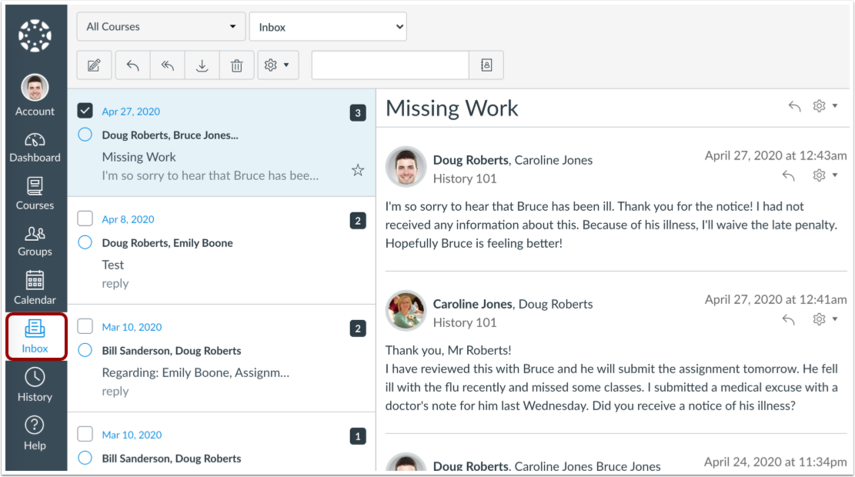Click the April 27, 2020 at 12:43am timestamp
Image resolution: width=855 pixels, height=477 pixels.
pyautogui.click(x=775, y=155)
